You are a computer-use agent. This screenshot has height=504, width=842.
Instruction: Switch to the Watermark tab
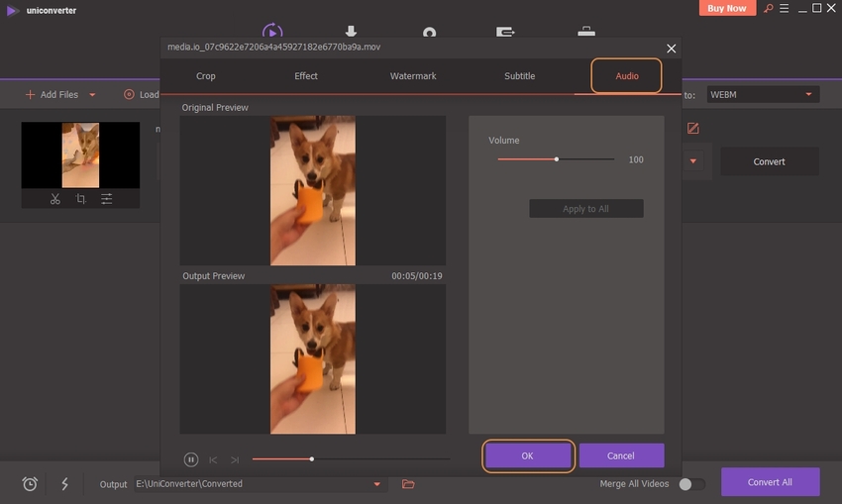pos(413,76)
